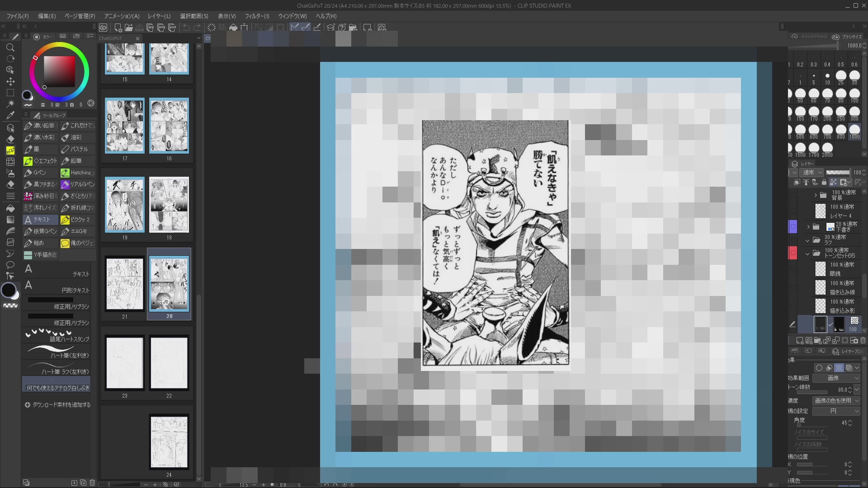Image resolution: width=868 pixels, height=488 pixels.
Task: Toggle visibility of 眼鏡 layer
Action: point(793,269)
